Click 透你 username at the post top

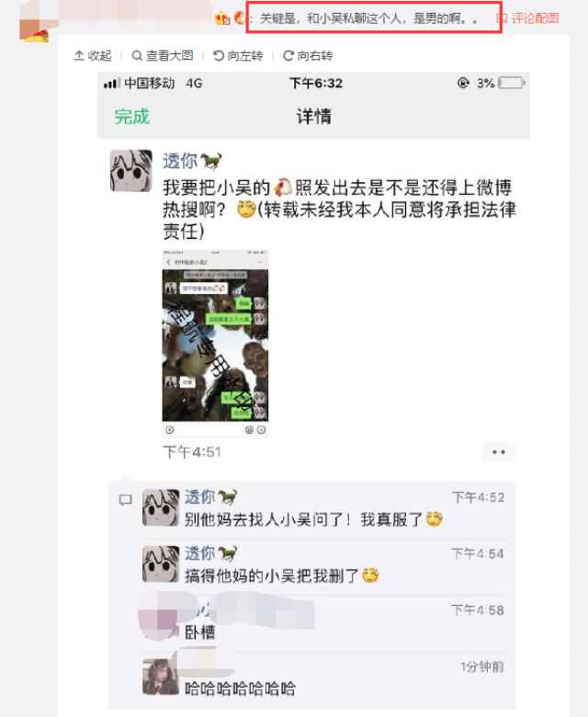point(180,161)
